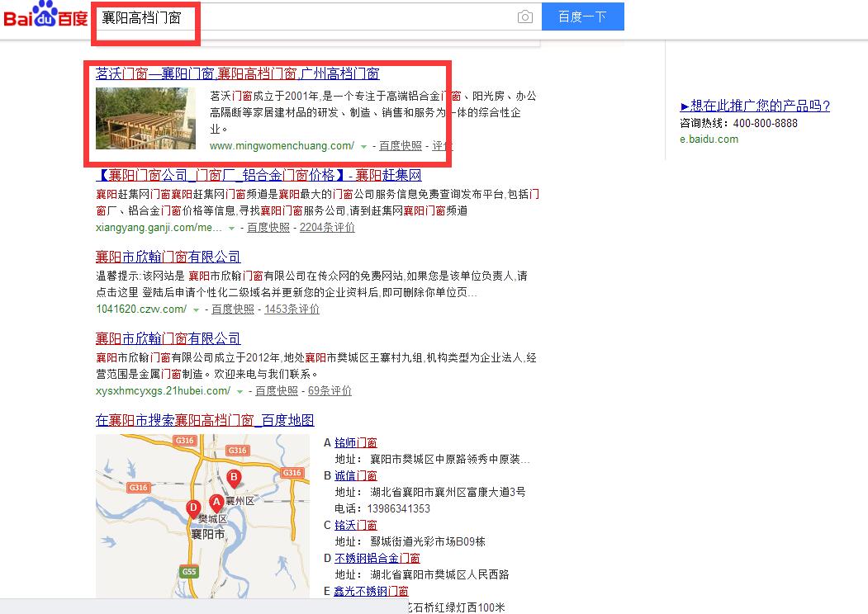
Task: Open the e.baidu.com link
Action: click(x=709, y=139)
